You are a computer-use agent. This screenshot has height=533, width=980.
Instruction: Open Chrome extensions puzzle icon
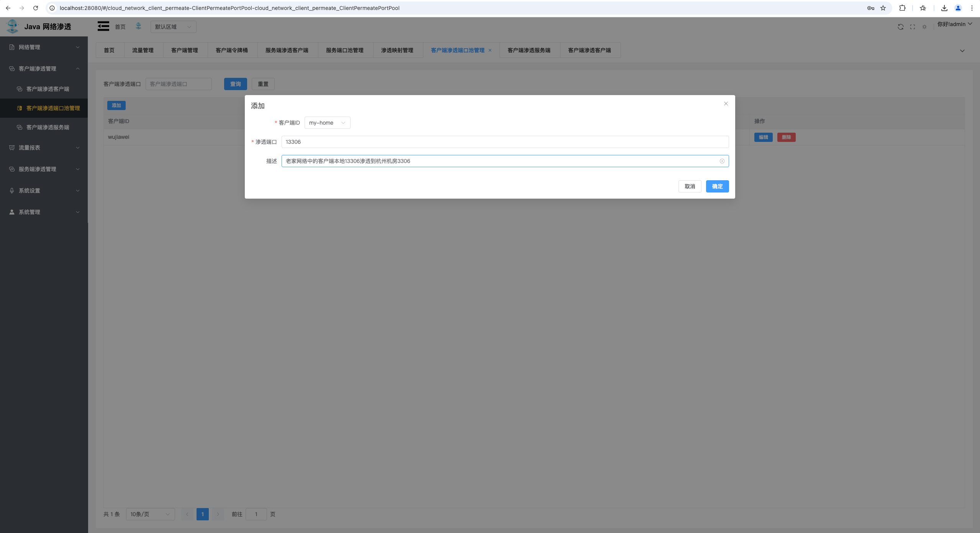point(902,8)
